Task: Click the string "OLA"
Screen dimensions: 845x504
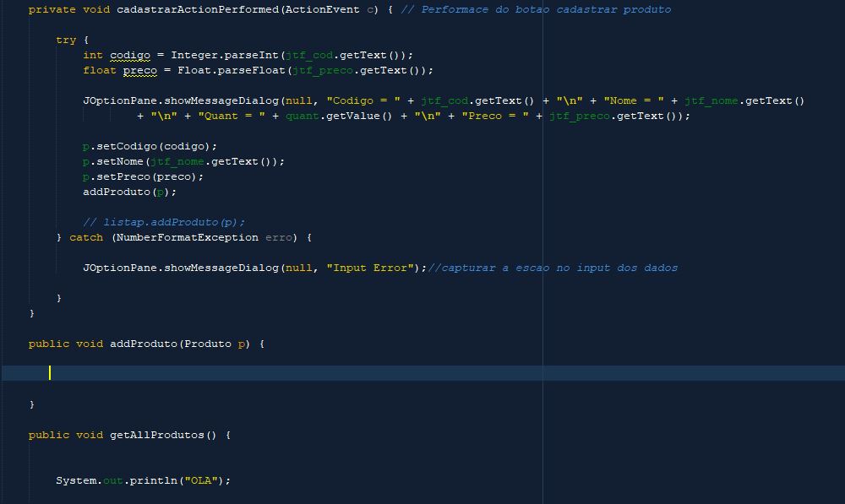Action: tap(201, 481)
